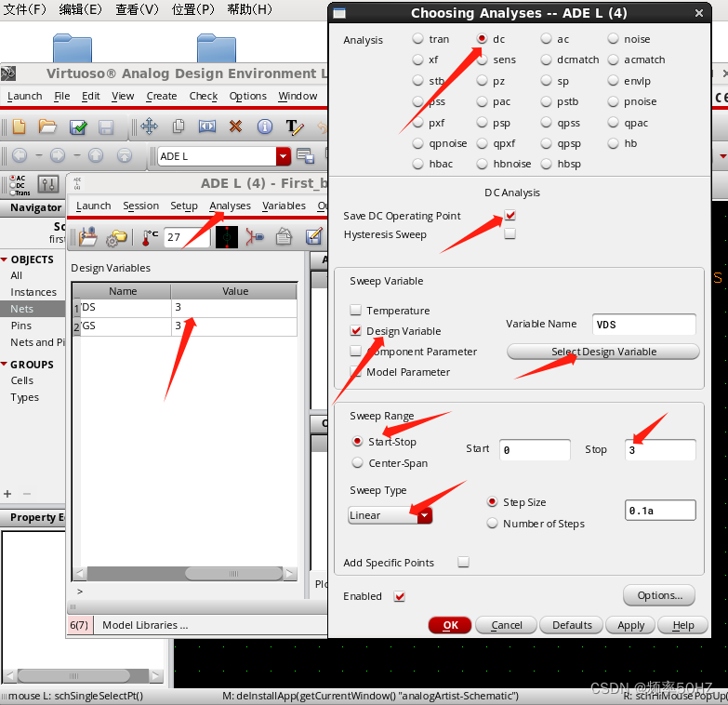Select the noise analysis radio button
728x705 pixels.
614,38
